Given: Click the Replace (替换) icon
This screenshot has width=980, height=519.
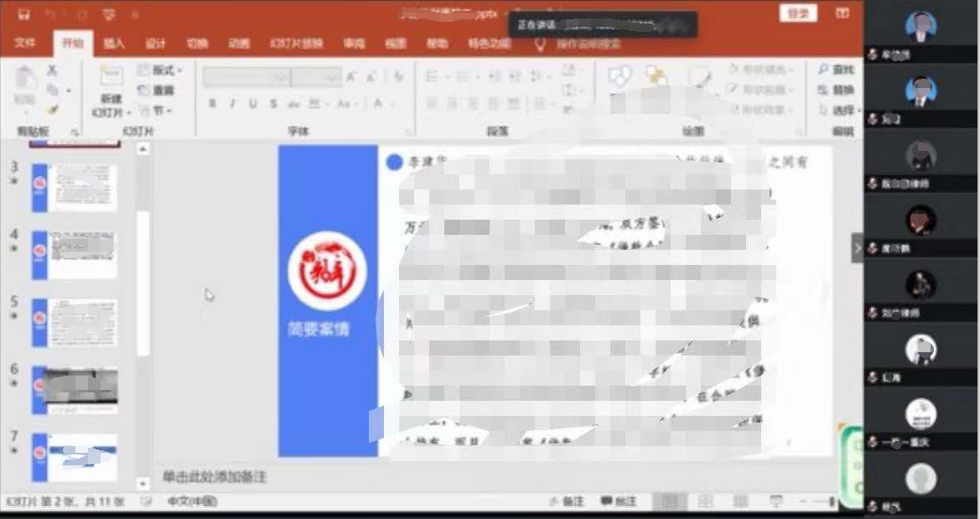Looking at the screenshot, I should coord(822,90).
